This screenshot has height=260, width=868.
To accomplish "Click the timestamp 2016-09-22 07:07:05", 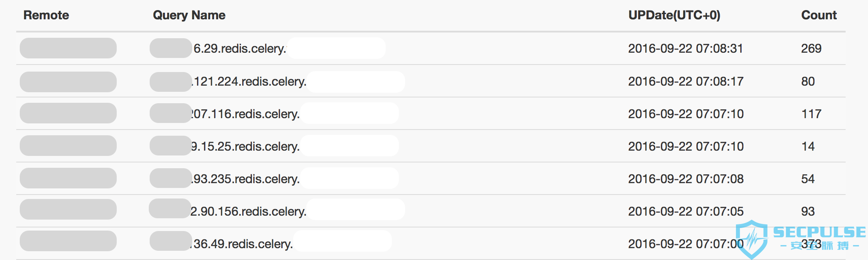I will tap(686, 211).
